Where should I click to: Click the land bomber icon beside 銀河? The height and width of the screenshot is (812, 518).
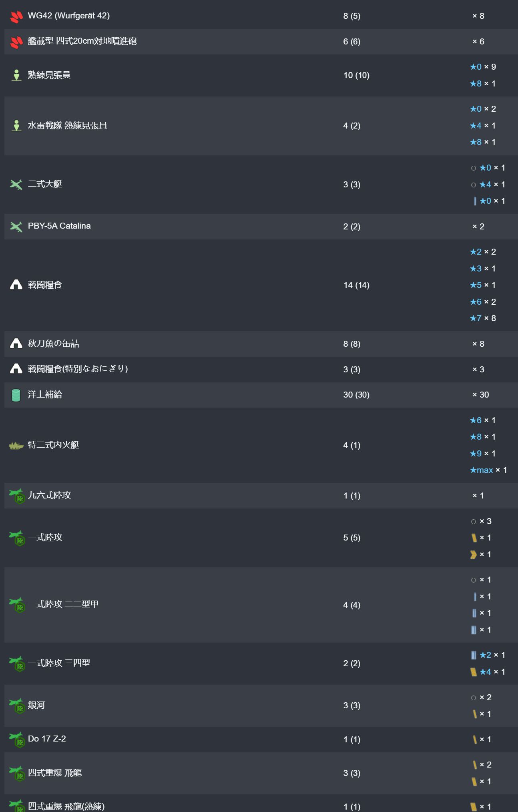[x=17, y=705]
